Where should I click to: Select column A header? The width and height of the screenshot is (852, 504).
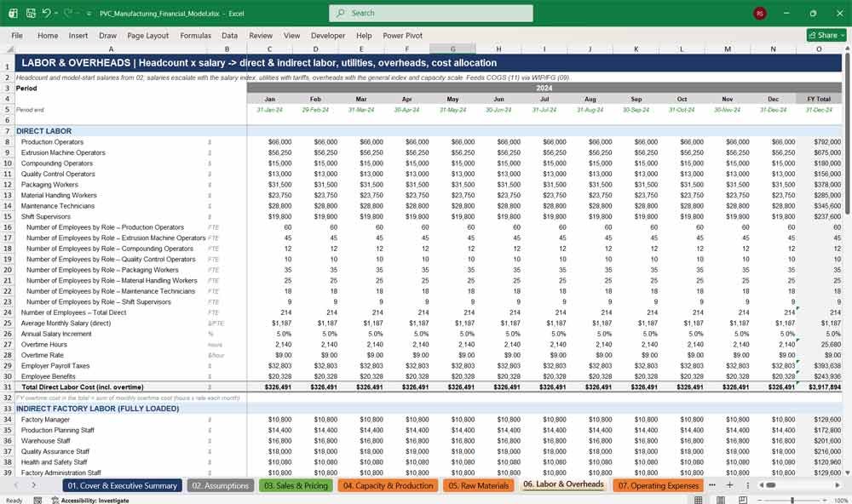pos(111,49)
